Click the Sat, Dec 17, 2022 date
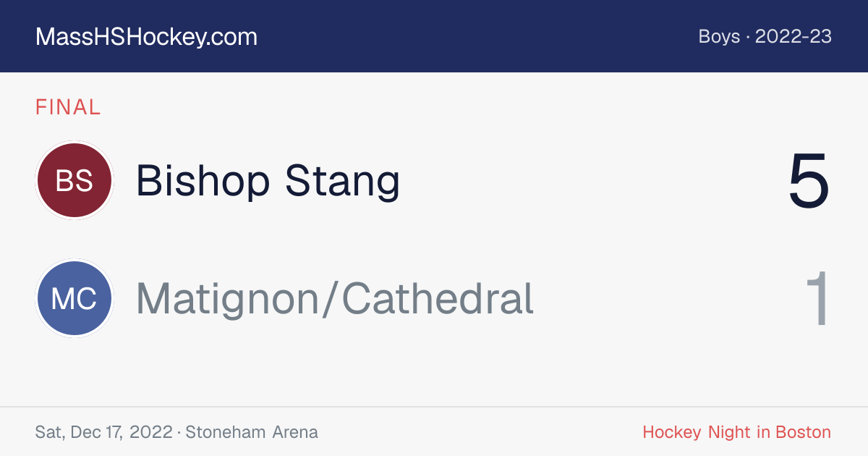Screen dimensions: 868x456 pos(103,433)
